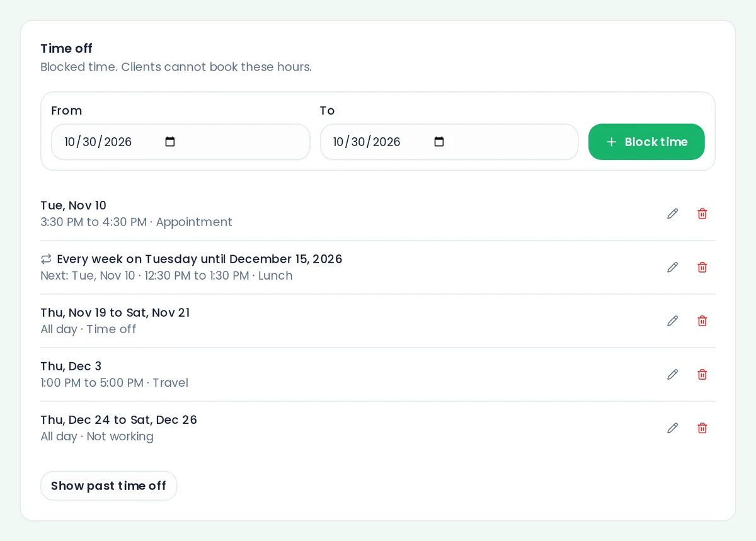Delete the Nov 19 to Nov 21 time off
This screenshot has width=756, height=541.
coord(702,321)
